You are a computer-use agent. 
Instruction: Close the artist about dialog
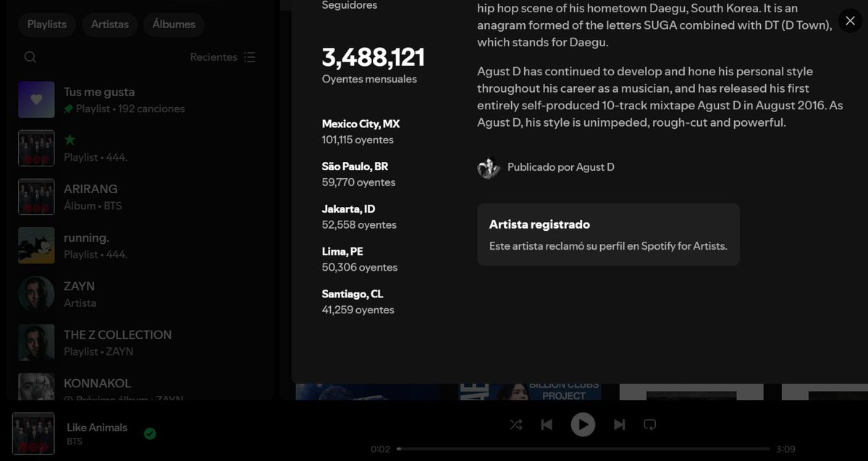[851, 21]
